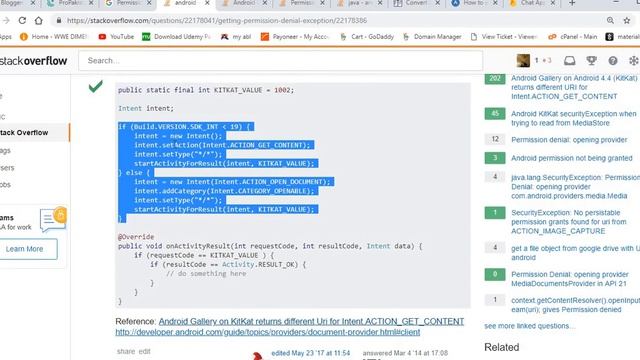The width and height of the screenshot is (640, 360).
Task: Click the @Override line in code
Action: (136, 237)
